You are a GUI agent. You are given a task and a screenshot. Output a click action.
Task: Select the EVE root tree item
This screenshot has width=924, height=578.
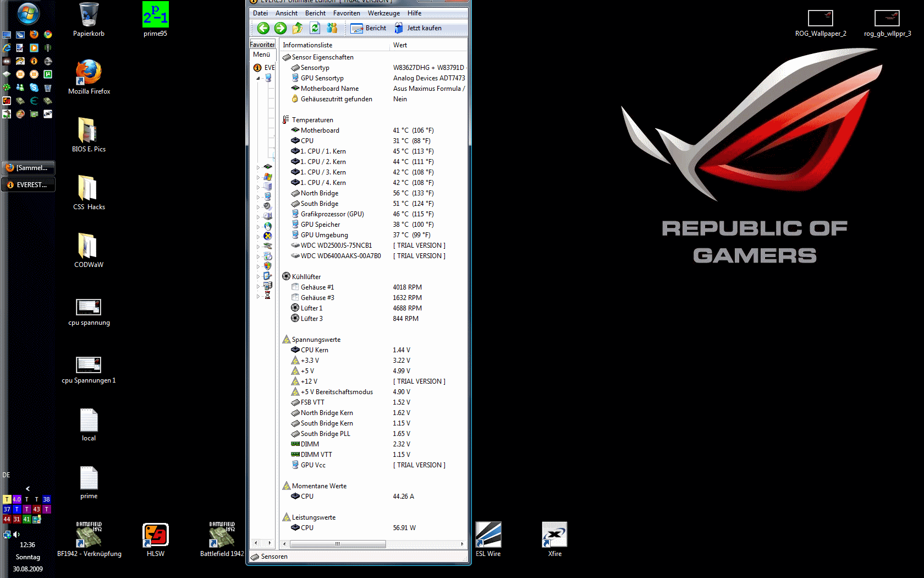265,68
